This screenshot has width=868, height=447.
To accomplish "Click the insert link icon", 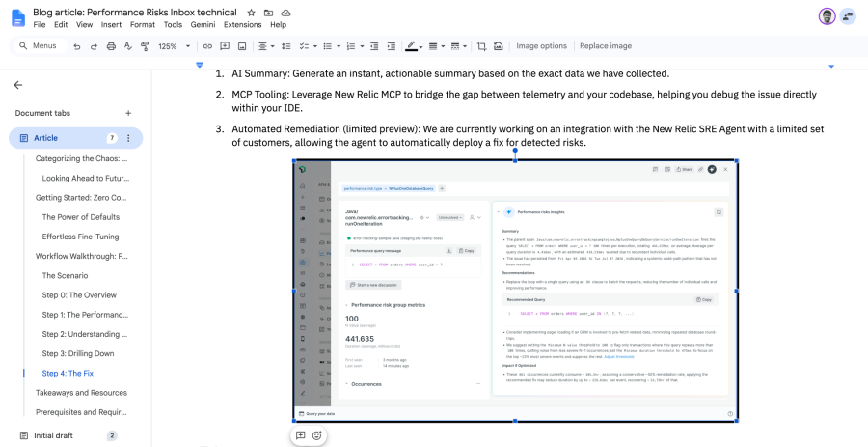I will click(207, 46).
